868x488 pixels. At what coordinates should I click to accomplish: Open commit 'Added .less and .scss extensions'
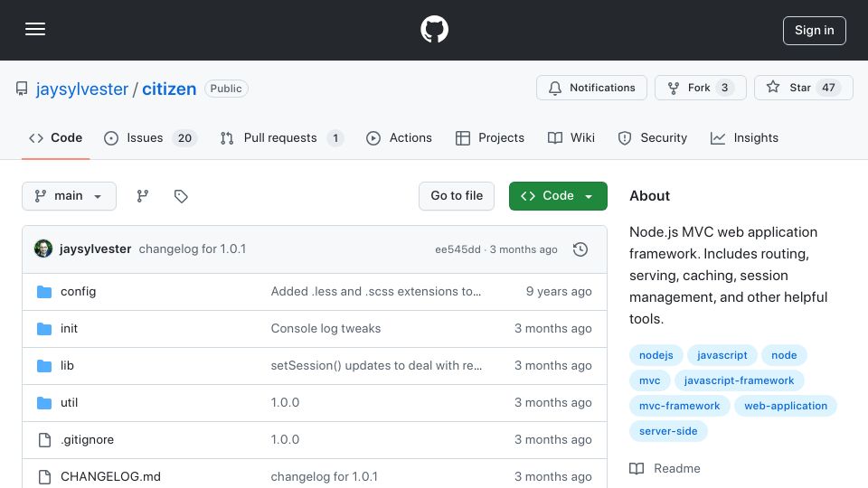tap(376, 292)
